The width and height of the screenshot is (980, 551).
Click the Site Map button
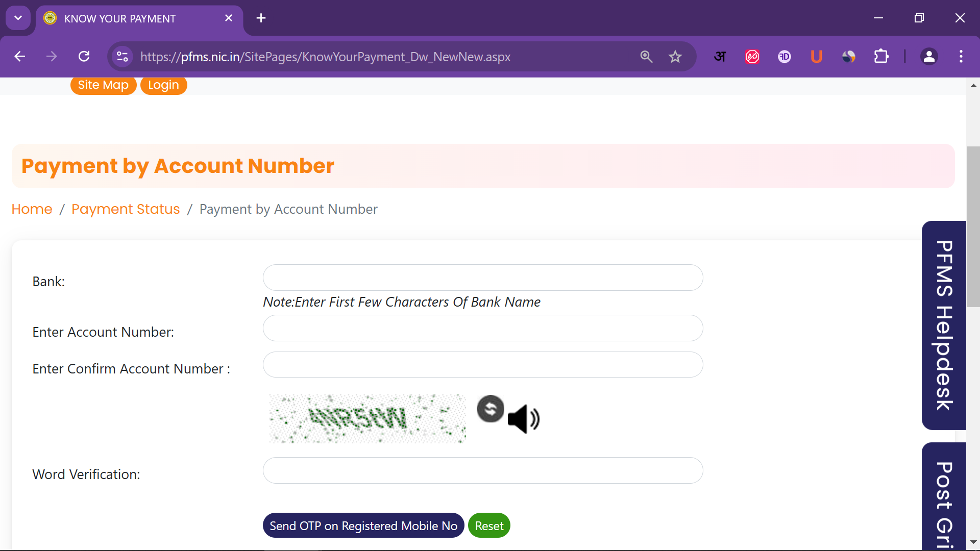103,85
